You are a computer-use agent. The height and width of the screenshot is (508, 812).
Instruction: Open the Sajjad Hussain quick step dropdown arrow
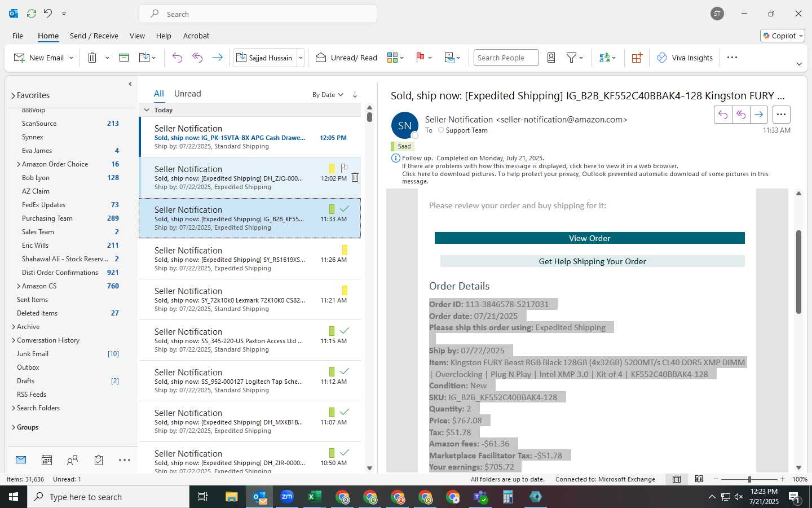301,58
